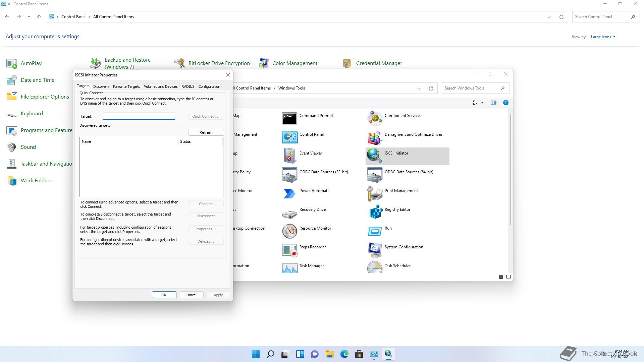644x362 pixels.
Task: Open Sound settings icon
Action: pyautogui.click(x=21, y=147)
